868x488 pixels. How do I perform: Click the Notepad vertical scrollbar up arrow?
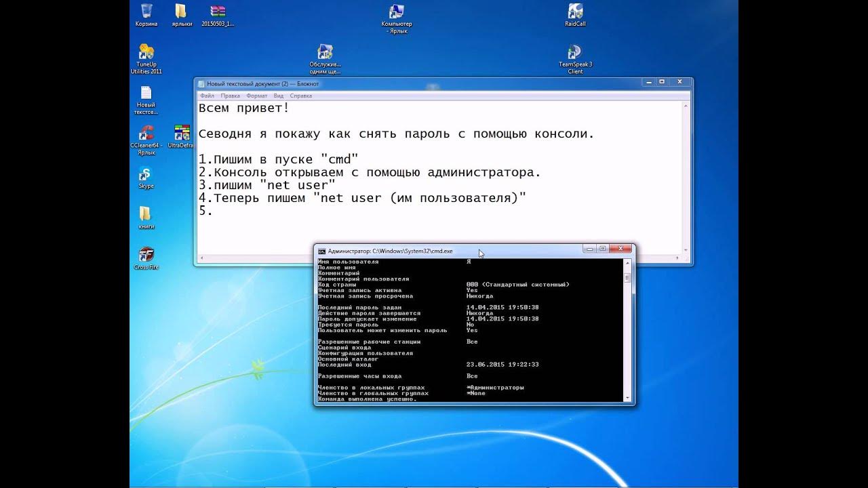[686, 106]
